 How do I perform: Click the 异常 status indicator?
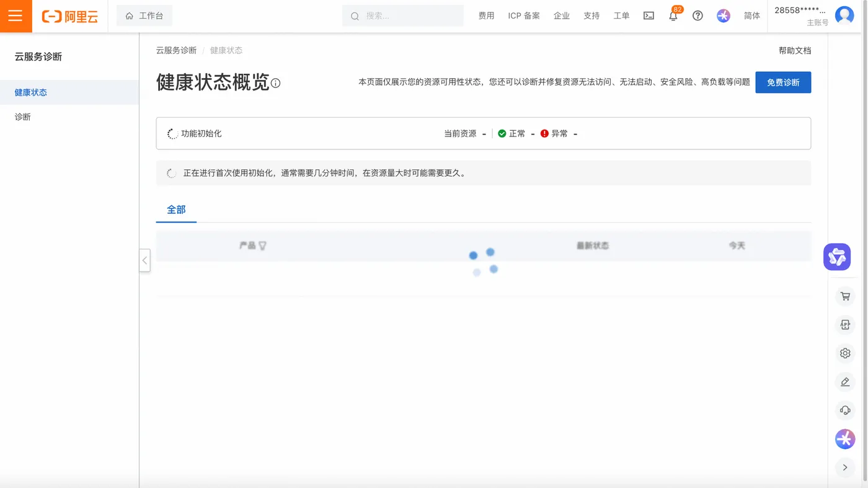click(x=554, y=133)
